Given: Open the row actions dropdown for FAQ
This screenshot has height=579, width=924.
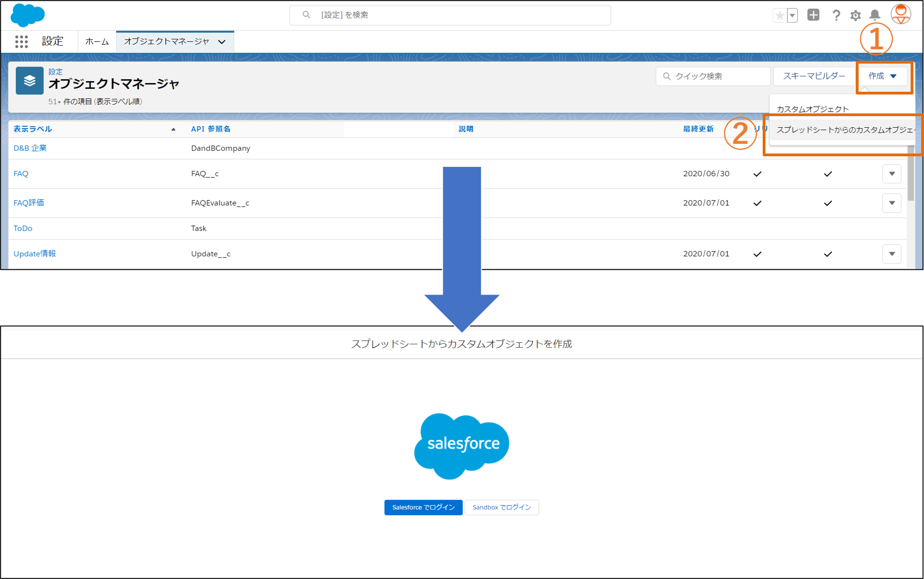Looking at the screenshot, I should coord(892,174).
